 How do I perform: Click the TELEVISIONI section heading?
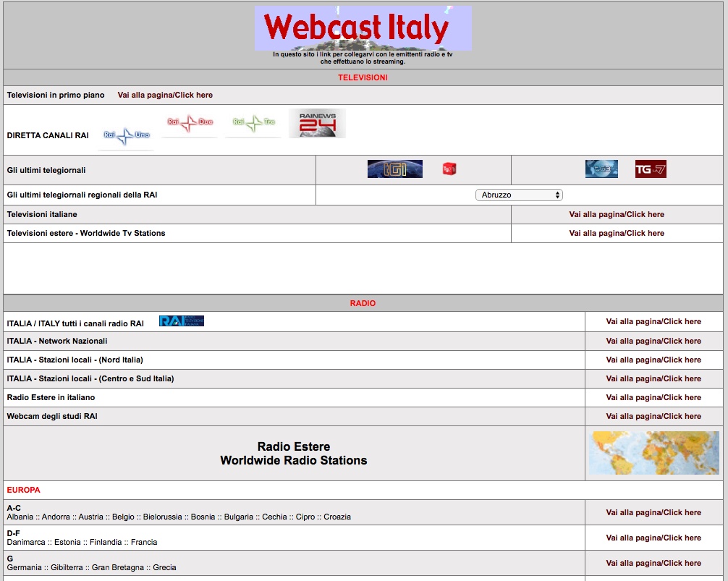[x=363, y=77]
